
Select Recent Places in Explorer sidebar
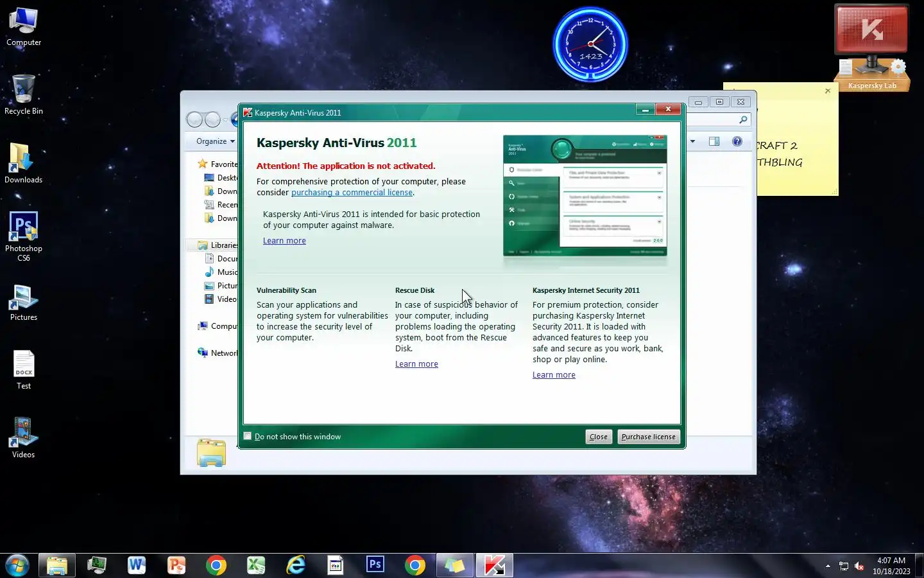(221, 205)
